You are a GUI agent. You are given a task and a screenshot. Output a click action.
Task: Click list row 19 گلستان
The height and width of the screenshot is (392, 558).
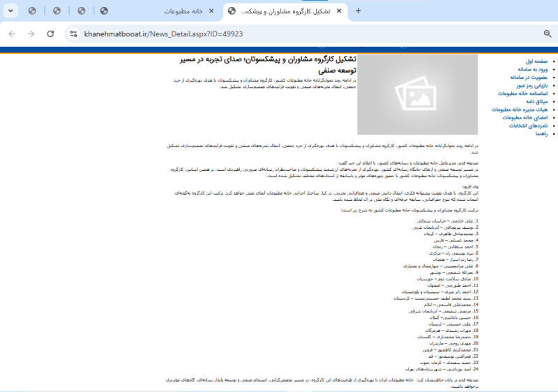(x=448, y=337)
